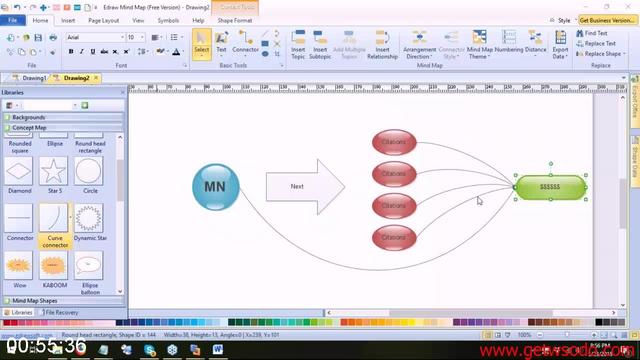Open the Arial font name dropdown

pos(122,37)
